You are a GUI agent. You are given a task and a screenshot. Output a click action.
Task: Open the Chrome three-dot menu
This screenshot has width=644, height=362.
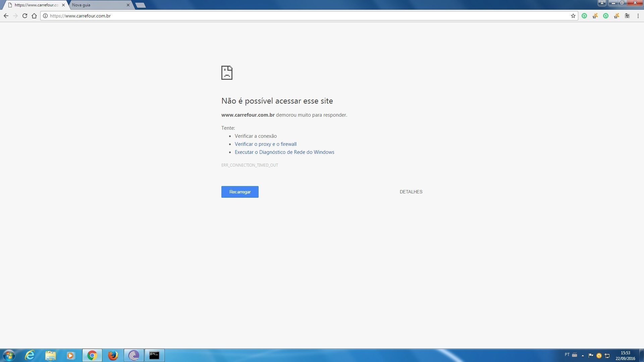tap(638, 16)
